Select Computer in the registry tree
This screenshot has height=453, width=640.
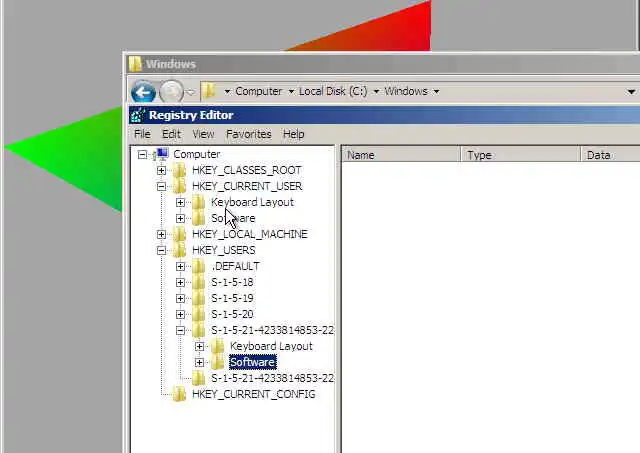coord(197,154)
